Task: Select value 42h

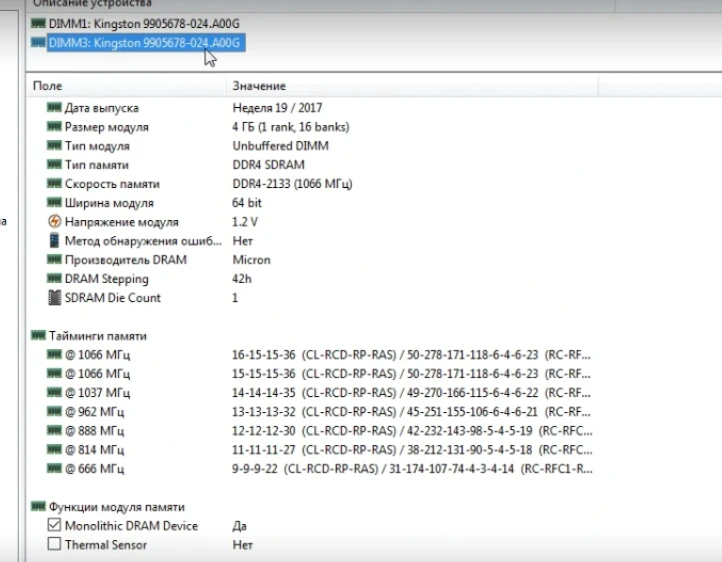Action: 242,279
